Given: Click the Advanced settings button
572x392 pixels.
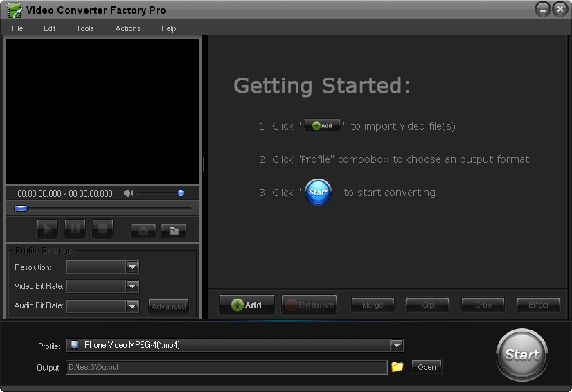Looking at the screenshot, I should tap(168, 306).
